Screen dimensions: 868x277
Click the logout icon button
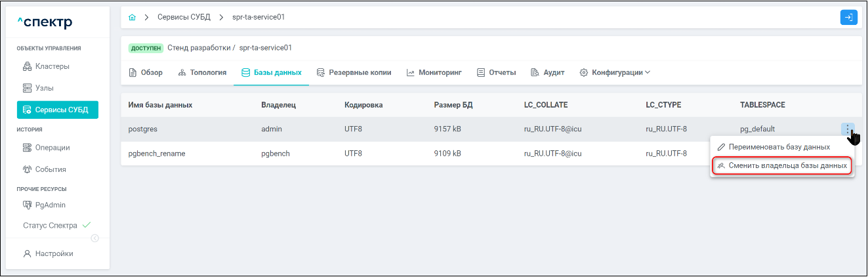(x=848, y=18)
